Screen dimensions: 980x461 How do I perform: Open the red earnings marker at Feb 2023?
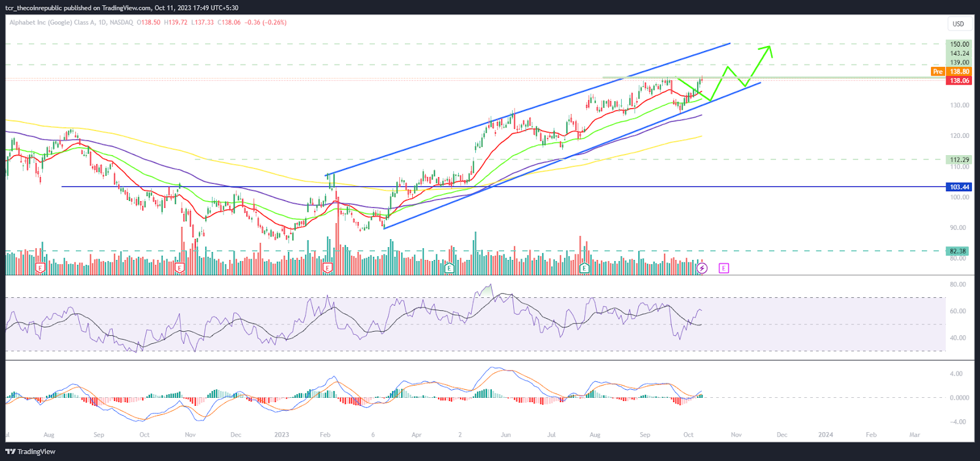327,268
